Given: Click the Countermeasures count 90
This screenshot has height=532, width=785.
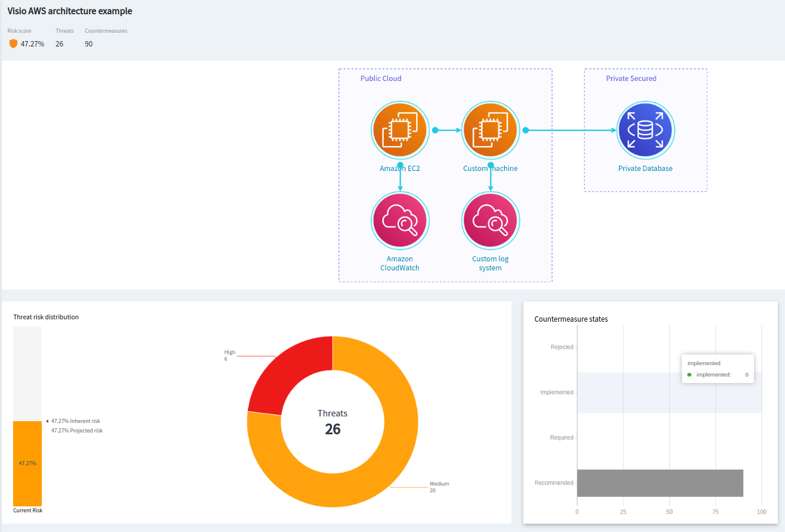Looking at the screenshot, I should (89, 44).
